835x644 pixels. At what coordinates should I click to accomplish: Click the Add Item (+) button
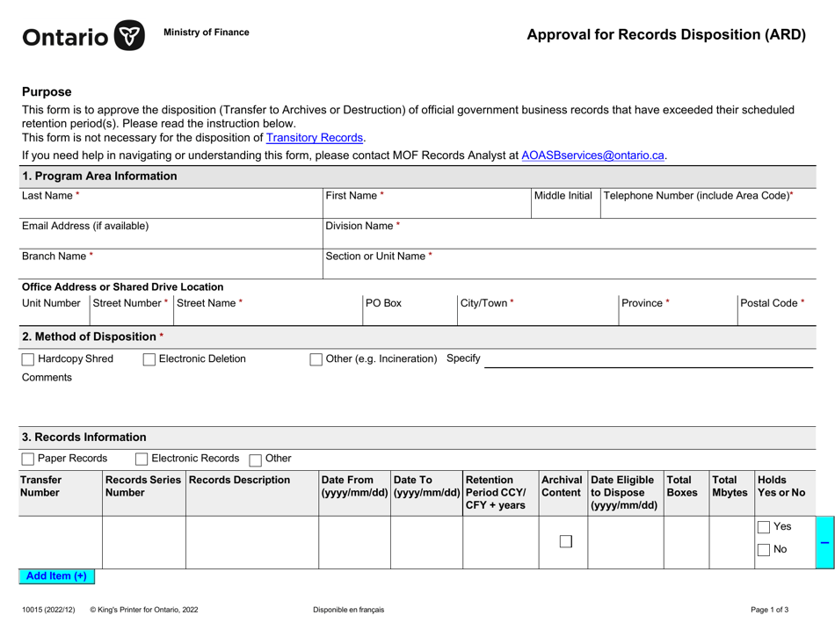coord(55,578)
